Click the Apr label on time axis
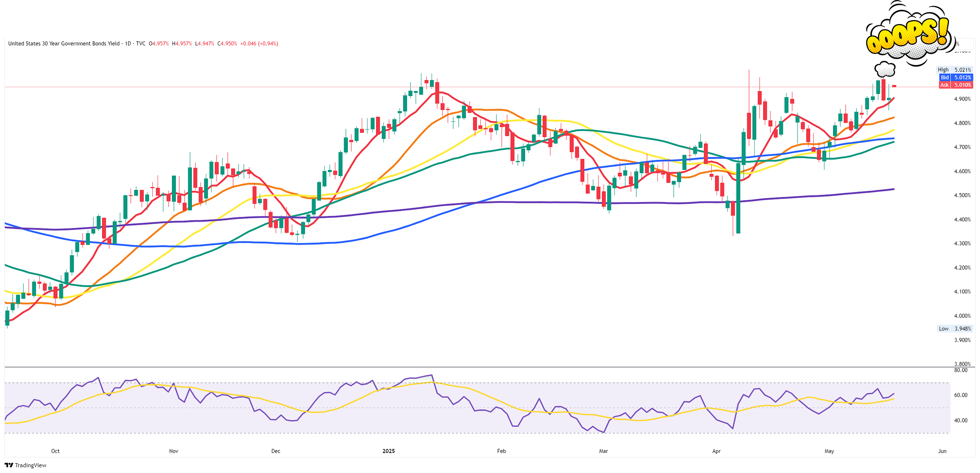 pyautogui.click(x=716, y=451)
